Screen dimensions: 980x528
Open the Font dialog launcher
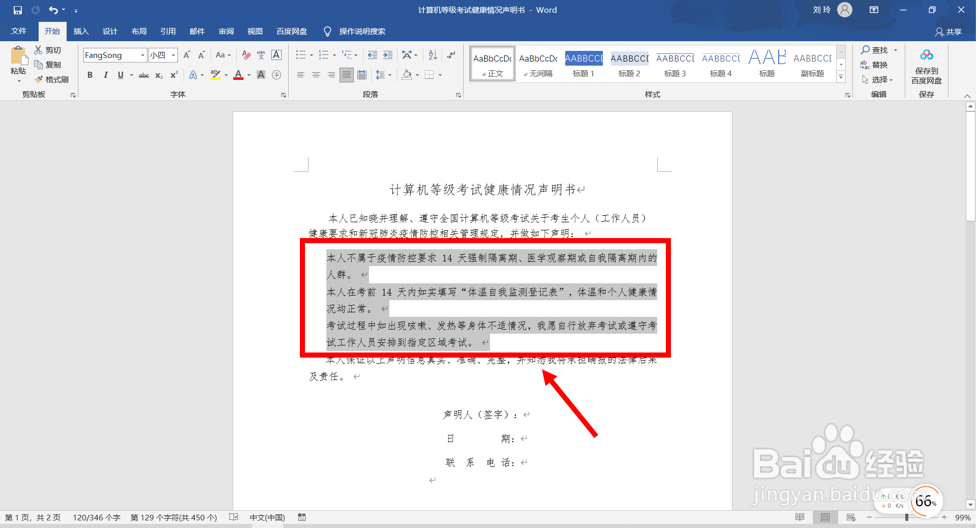pos(284,95)
